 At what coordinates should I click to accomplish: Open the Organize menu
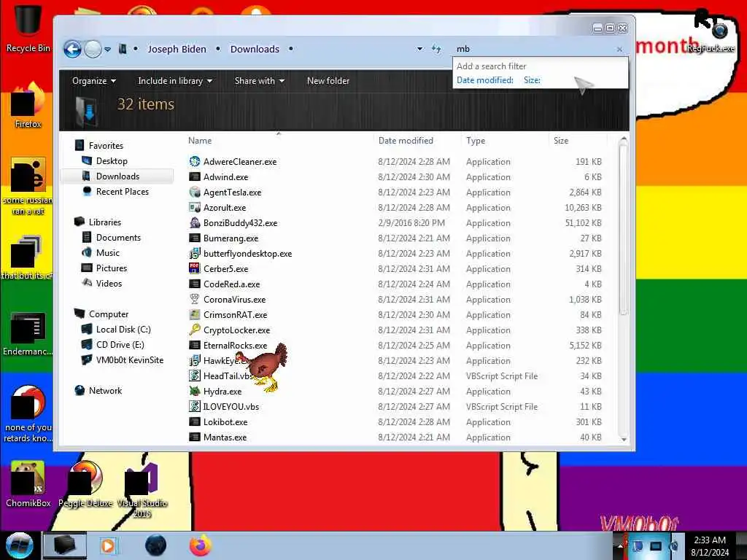[x=94, y=81]
